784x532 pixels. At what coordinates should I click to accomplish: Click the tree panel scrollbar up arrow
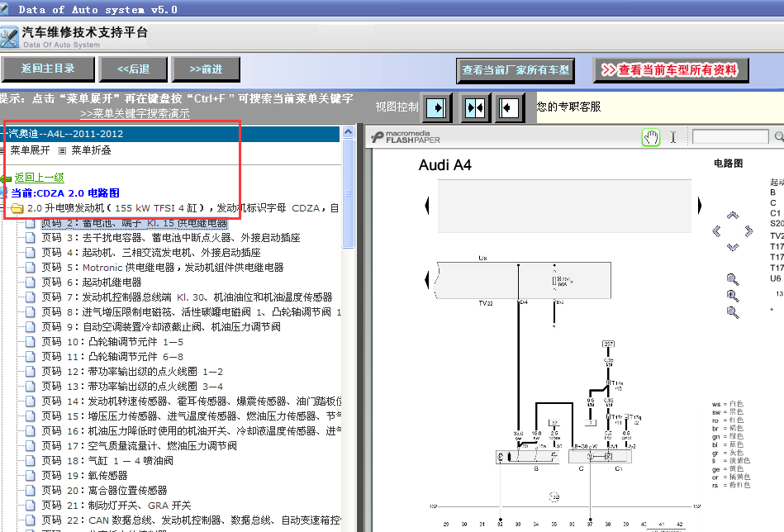click(x=348, y=132)
